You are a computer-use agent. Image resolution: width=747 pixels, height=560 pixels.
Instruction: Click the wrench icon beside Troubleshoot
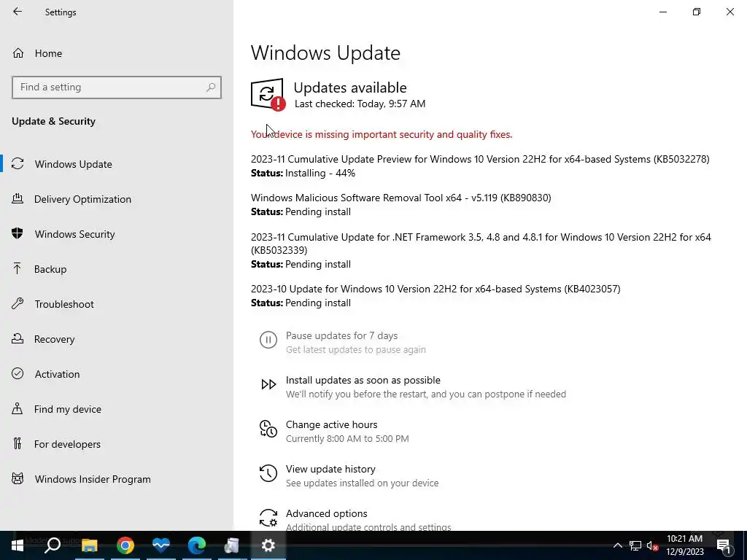18,303
